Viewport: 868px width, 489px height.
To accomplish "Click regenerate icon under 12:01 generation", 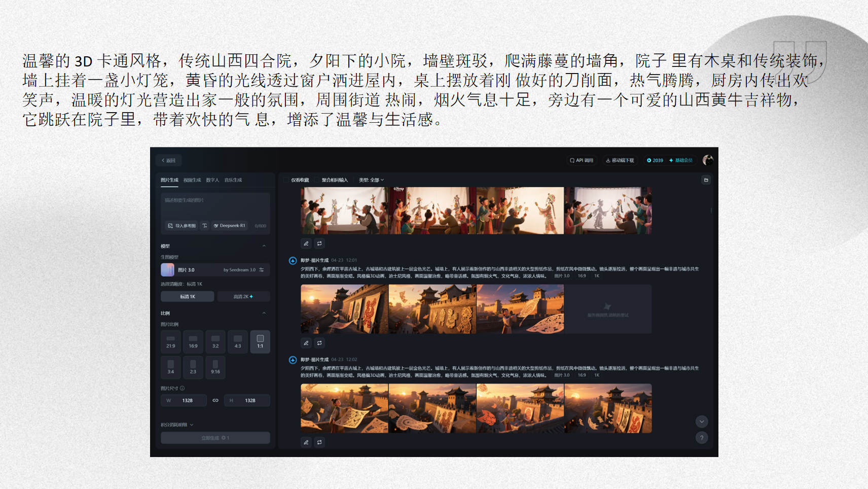I will [319, 343].
